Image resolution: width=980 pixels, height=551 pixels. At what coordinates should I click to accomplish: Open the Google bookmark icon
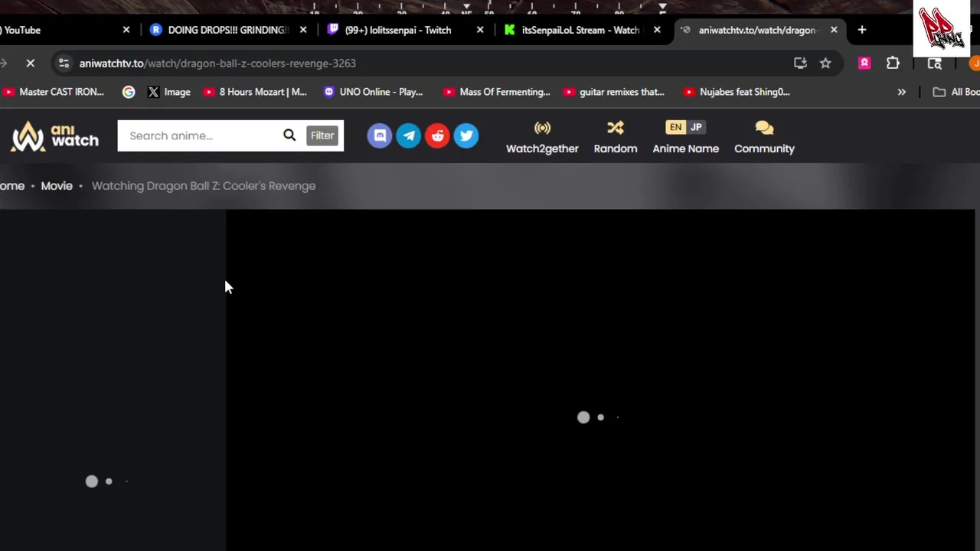point(129,92)
